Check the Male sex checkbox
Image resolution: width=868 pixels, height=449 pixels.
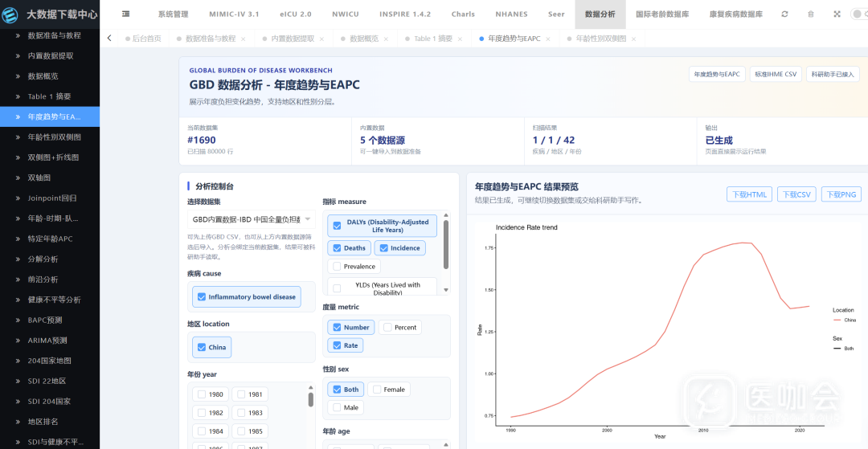[337, 407]
